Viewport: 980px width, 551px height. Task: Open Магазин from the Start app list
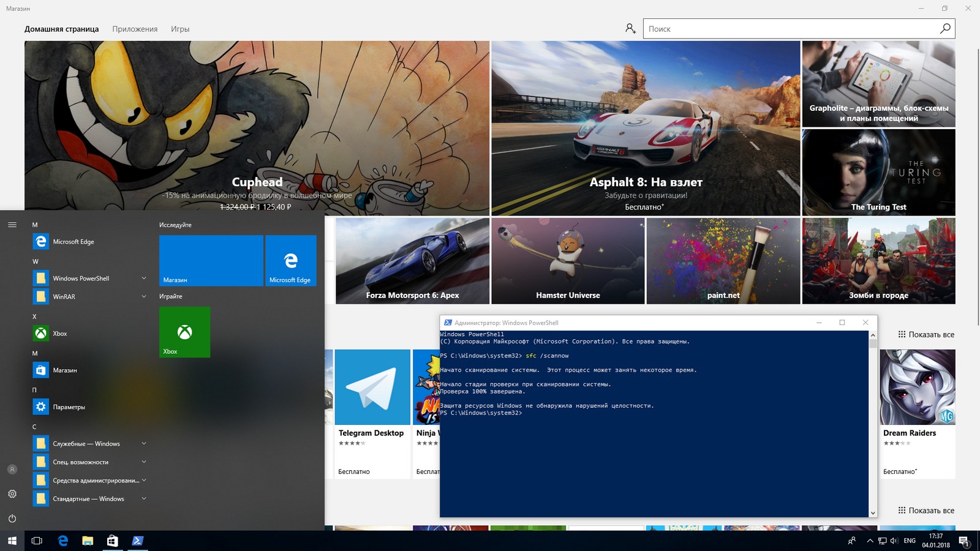(x=90, y=370)
